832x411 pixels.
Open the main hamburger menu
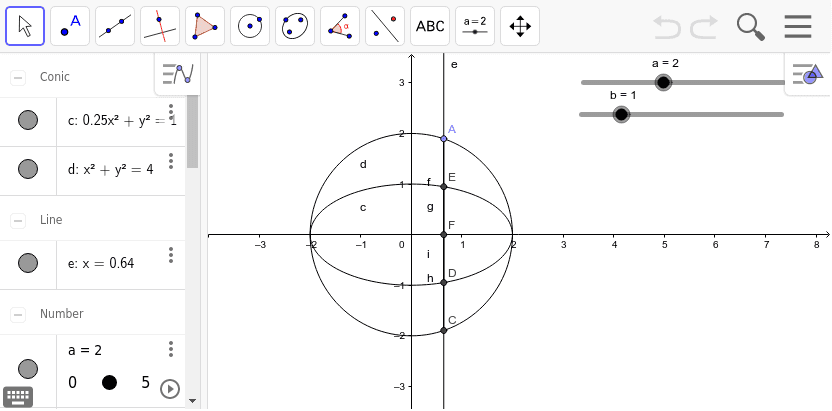pos(798,26)
